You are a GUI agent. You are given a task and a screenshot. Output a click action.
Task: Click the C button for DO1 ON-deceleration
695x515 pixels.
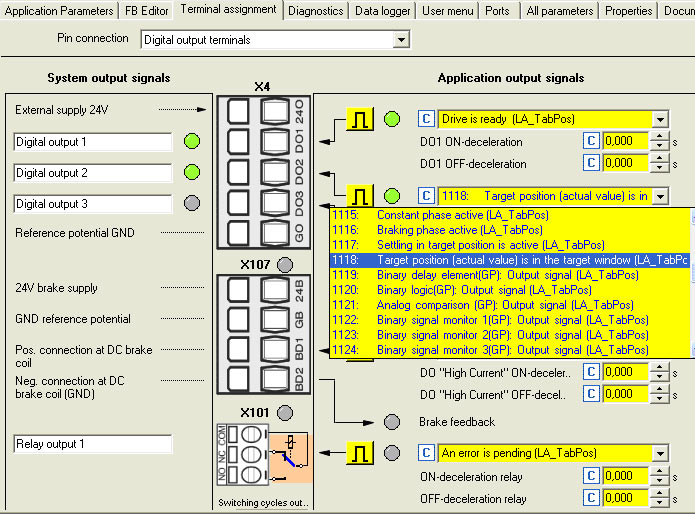pyautogui.click(x=592, y=141)
